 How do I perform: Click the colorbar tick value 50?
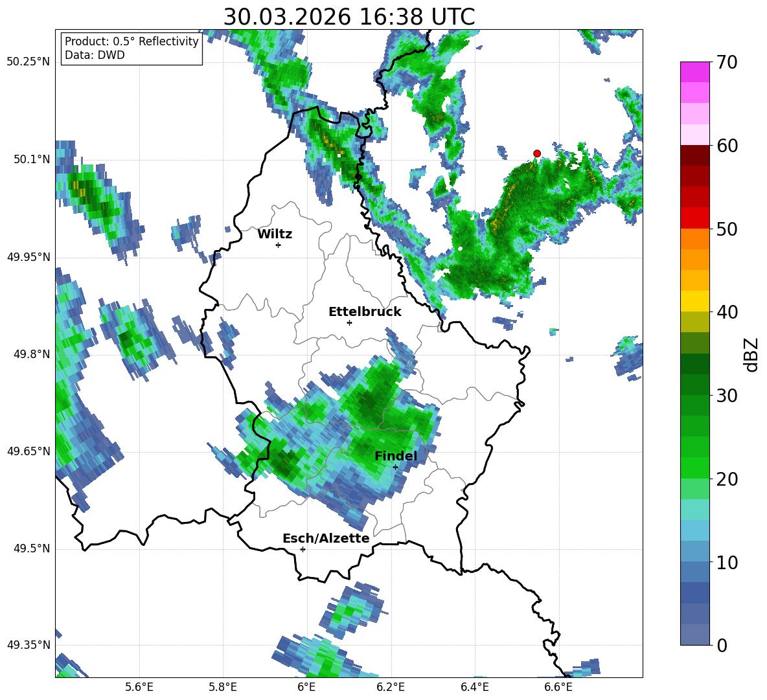pos(727,229)
